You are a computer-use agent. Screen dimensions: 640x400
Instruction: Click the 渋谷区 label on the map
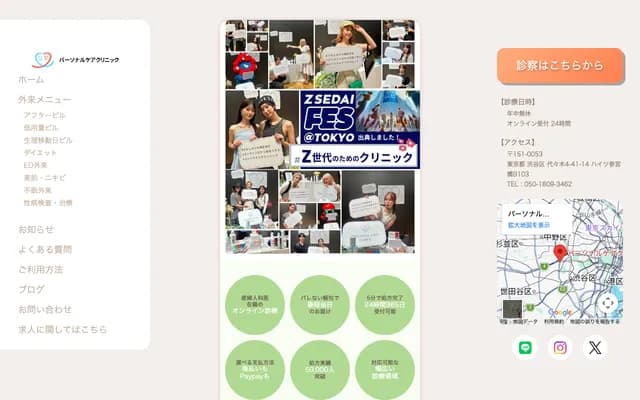[x=584, y=278]
